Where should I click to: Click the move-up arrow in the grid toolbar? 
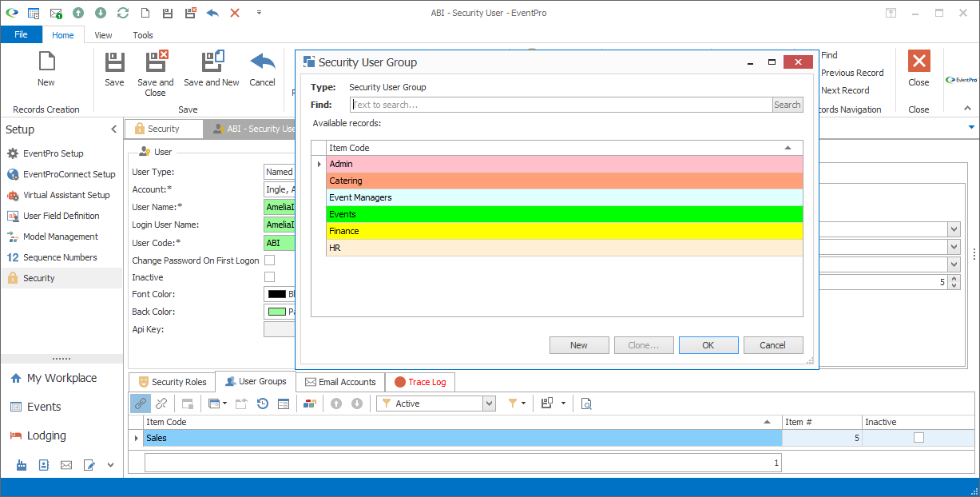[336, 404]
